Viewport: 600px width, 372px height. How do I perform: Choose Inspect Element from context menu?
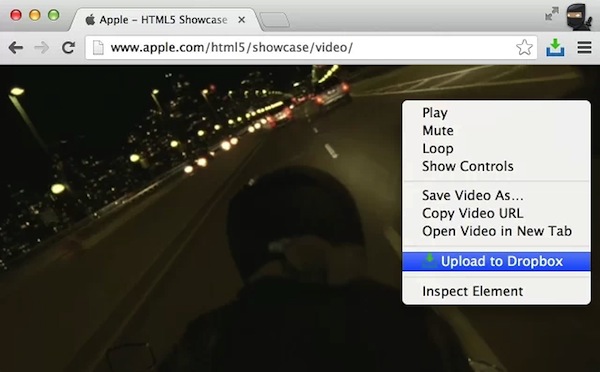point(496,291)
